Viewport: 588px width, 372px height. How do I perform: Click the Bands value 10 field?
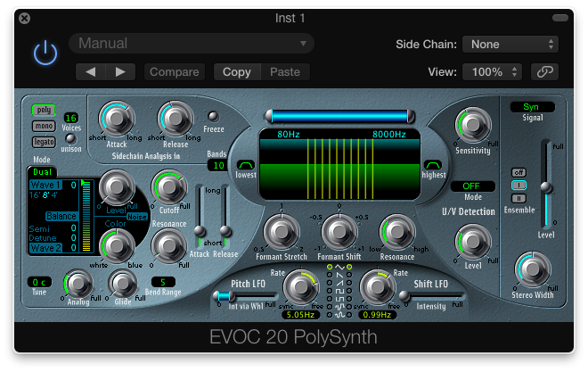pos(218,165)
